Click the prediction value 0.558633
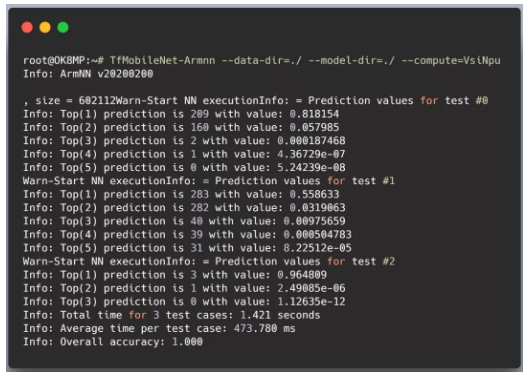Viewport: 529px width, 376px height. tap(314, 194)
